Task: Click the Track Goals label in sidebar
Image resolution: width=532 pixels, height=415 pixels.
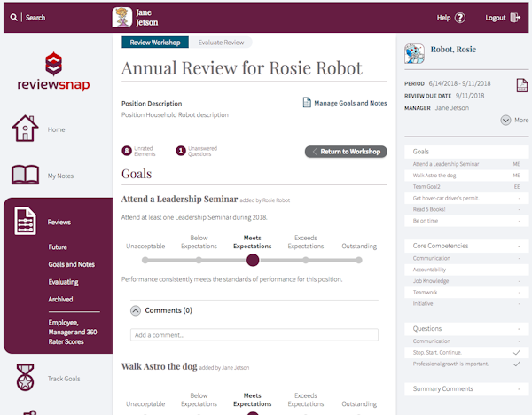Action: coord(64,379)
